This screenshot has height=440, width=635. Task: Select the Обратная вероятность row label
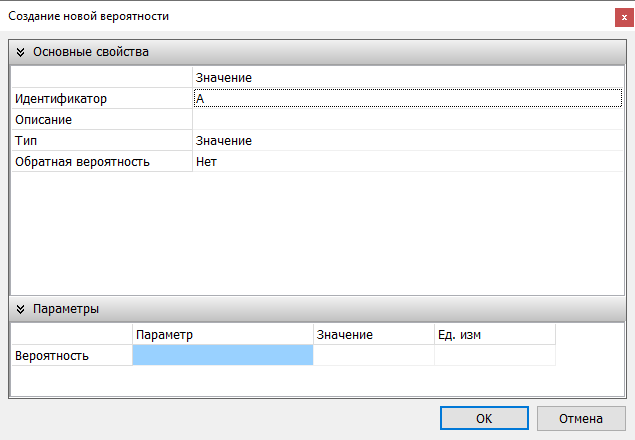[x=100, y=162]
